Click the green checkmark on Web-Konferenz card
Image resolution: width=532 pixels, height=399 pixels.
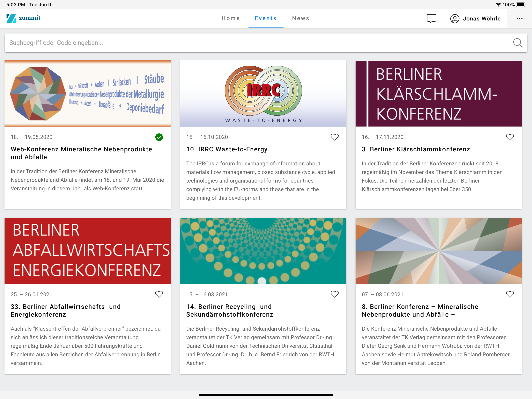coord(159,137)
